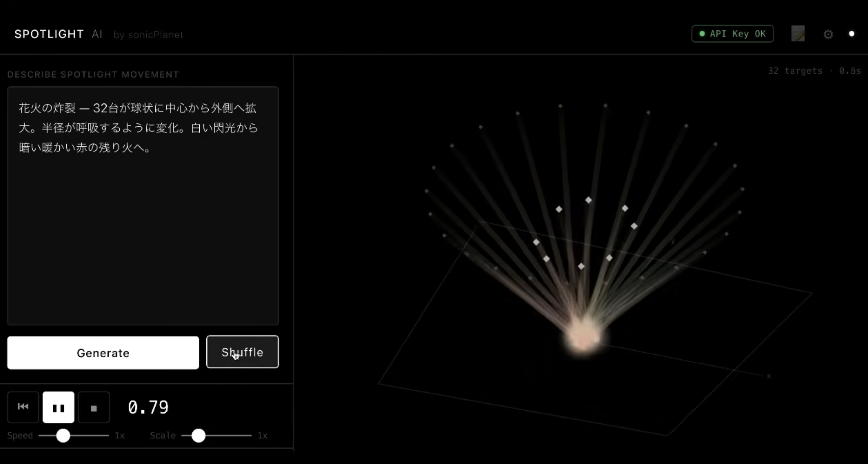Click the white dot indicator in header
Screen dimensions: 868x464
tap(851, 34)
